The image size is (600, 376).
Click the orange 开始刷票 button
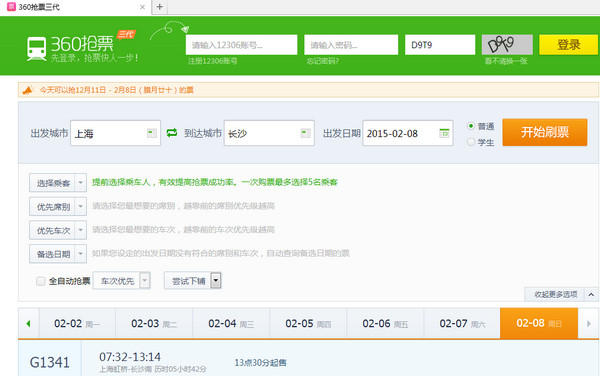pos(545,132)
